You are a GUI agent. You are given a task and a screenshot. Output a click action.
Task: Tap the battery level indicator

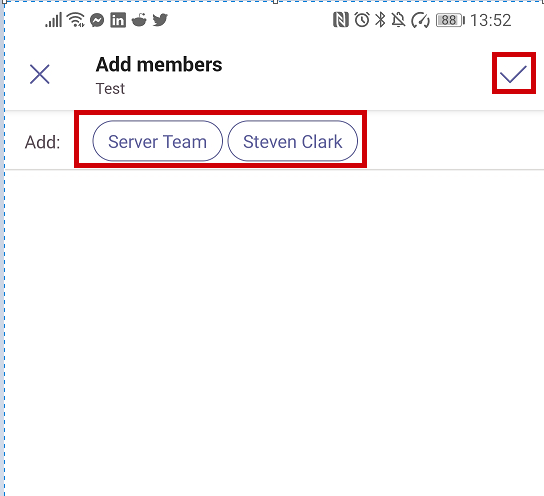click(x=450, y=20)
